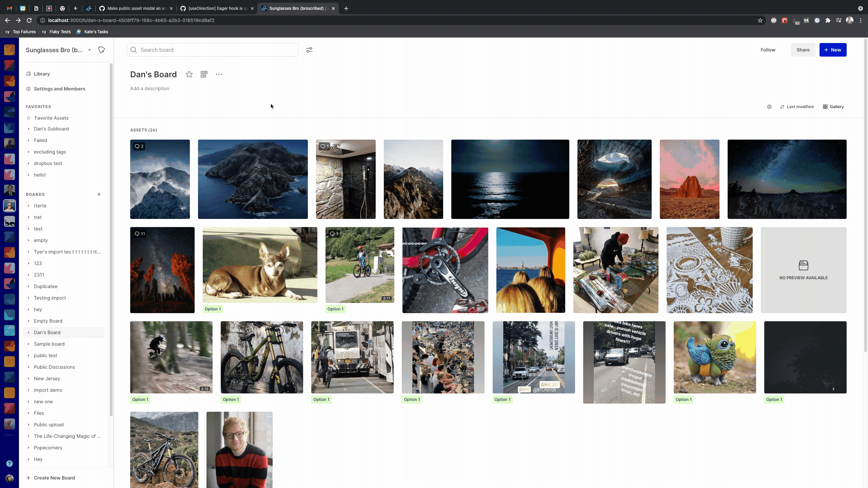
Task: Click the board layout icon next to title
Action: [204, 75]
